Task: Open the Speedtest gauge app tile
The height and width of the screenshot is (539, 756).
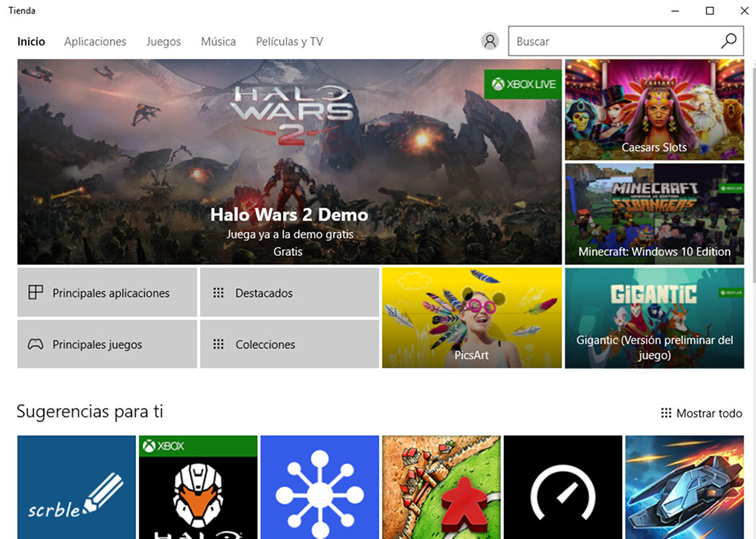Action: click(x=563, y=487)
